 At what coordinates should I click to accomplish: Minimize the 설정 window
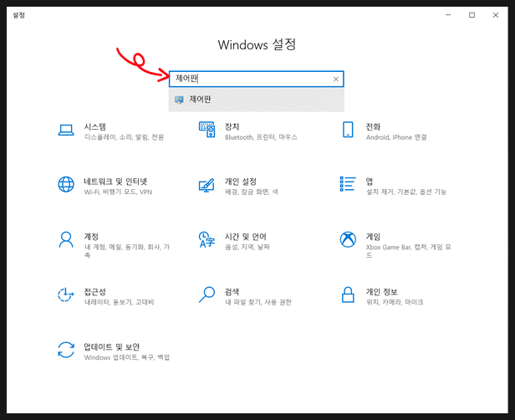click(448, 15)
